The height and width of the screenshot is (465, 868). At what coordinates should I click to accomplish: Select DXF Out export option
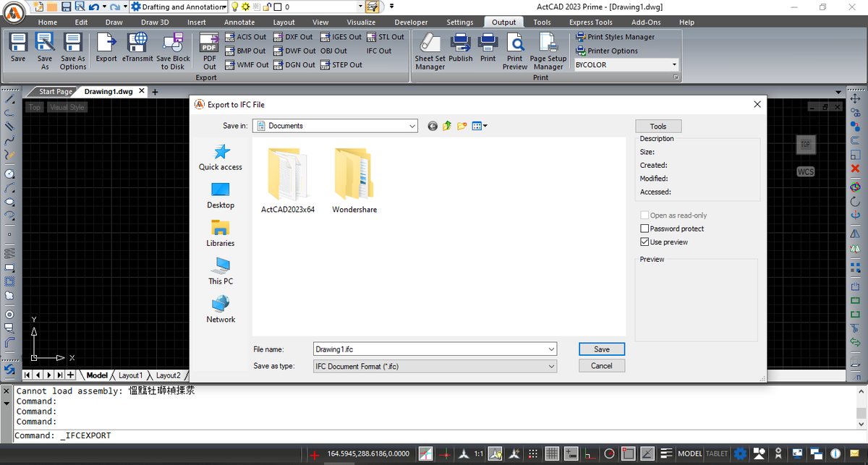pos(293,37)
